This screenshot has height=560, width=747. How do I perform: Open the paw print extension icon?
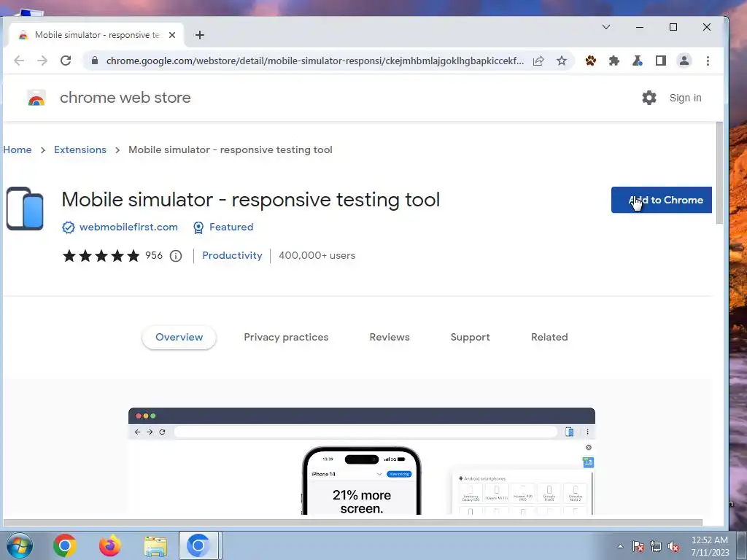591,61
